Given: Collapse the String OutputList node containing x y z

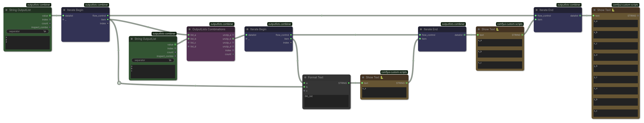Looking at the screenshot, I should click(7, 10).
